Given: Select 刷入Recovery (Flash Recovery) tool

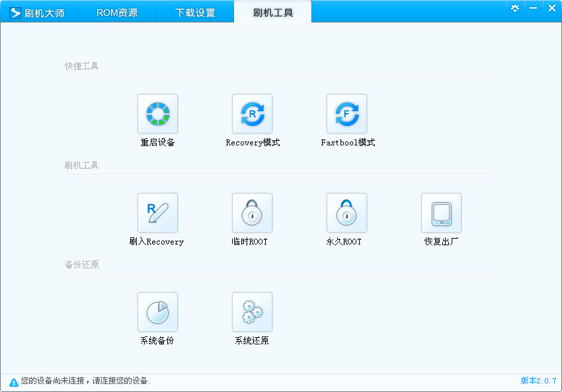Looking at the screenshot, I should 157,219.
